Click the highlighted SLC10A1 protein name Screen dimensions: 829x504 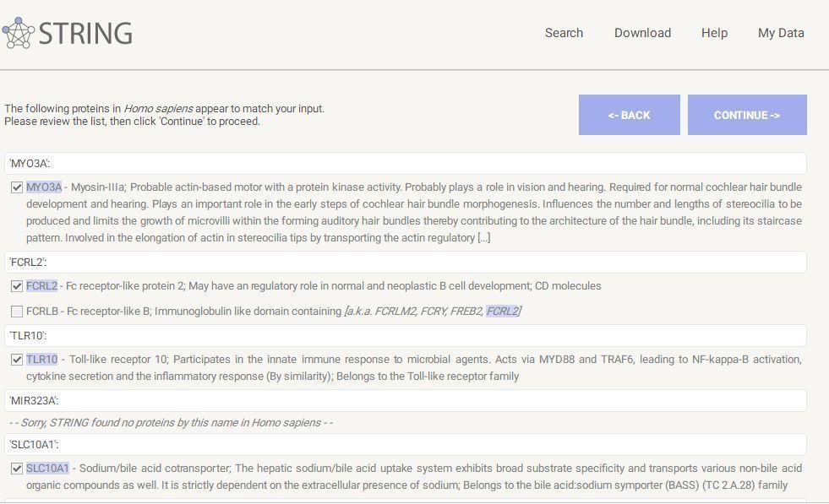(47, 468)
